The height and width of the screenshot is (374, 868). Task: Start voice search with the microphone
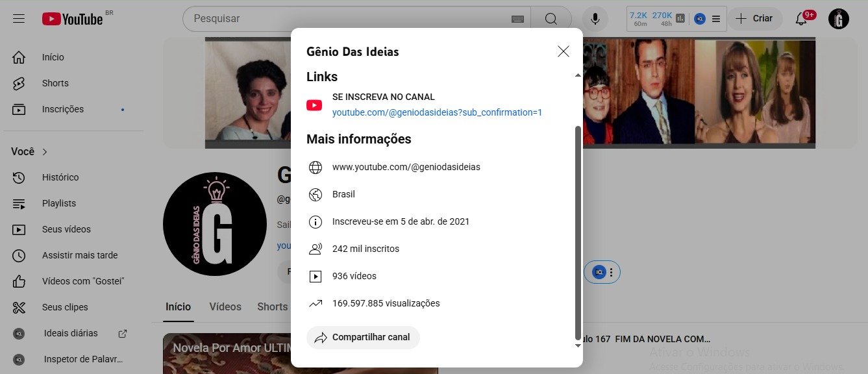[595, 19]
